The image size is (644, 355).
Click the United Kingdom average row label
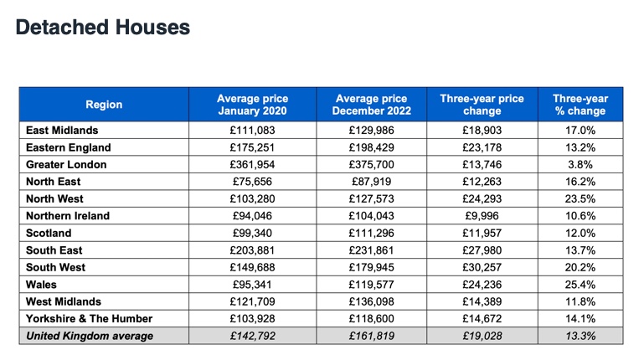[x=90, y=336]
